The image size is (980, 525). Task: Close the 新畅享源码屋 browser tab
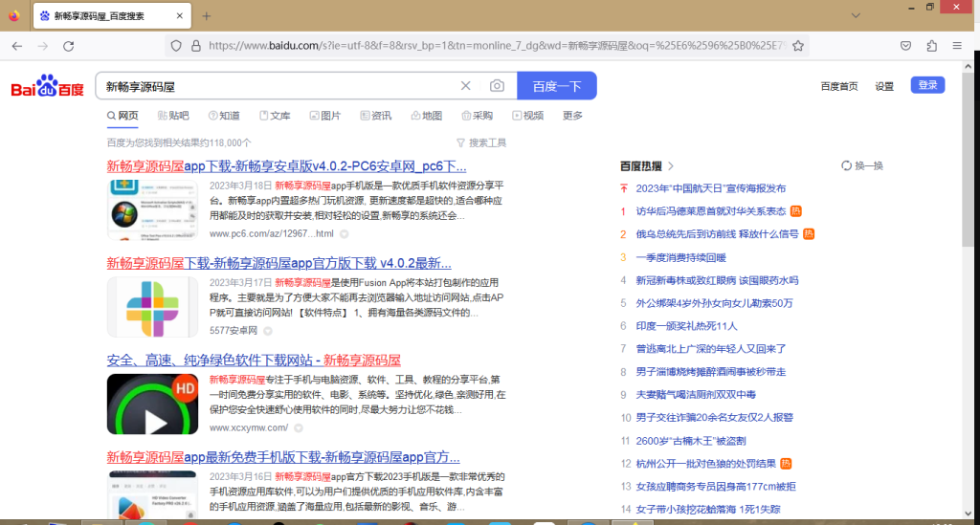180,15
